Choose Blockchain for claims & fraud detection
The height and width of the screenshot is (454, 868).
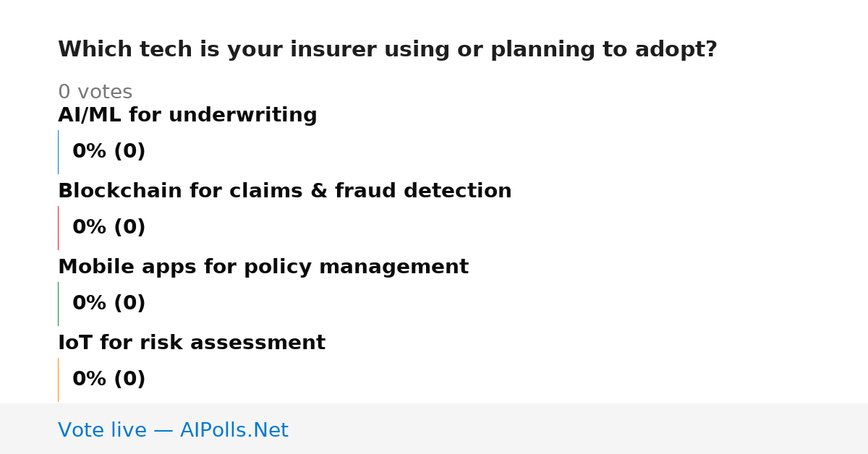tap(285, 192)
